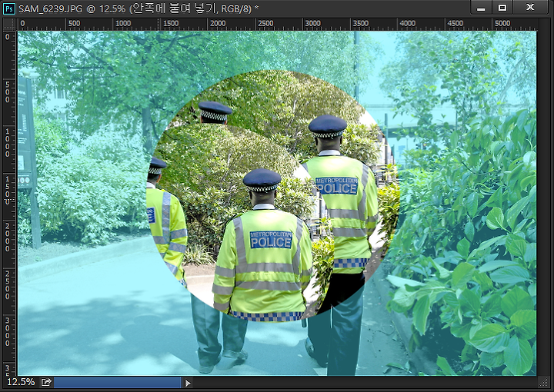This screenshot has width=554, height=392.
Task: Open the status bar info arrow menu
Action: (188, 383)
